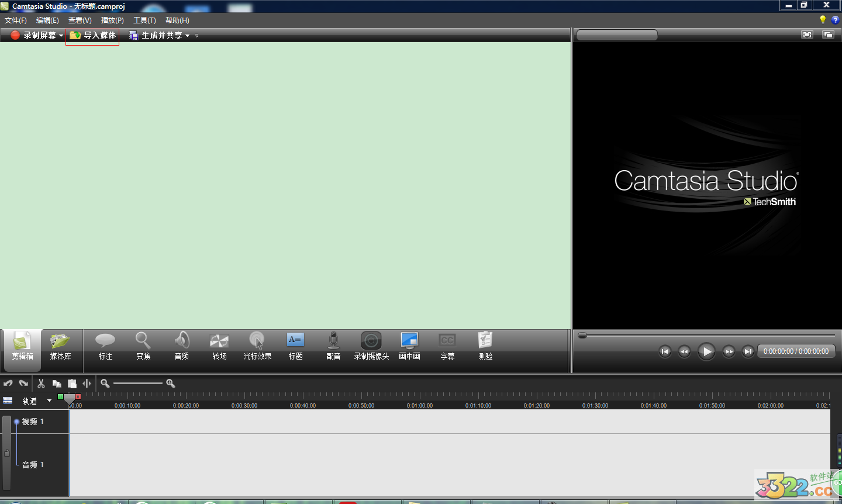Click the split clip icon
The width and height of the screenshot is (842, 504).
click(x=87, y=384)
